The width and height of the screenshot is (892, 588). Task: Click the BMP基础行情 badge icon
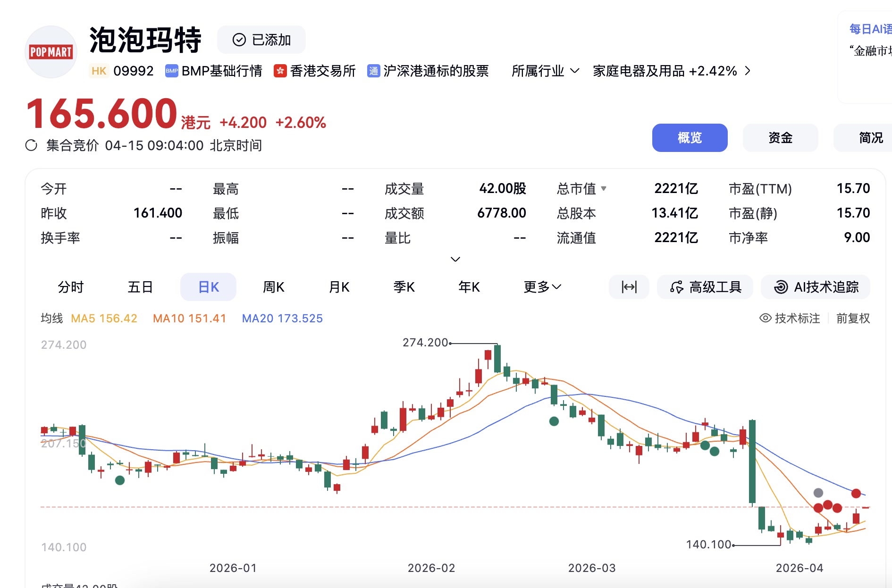[171, 71]
